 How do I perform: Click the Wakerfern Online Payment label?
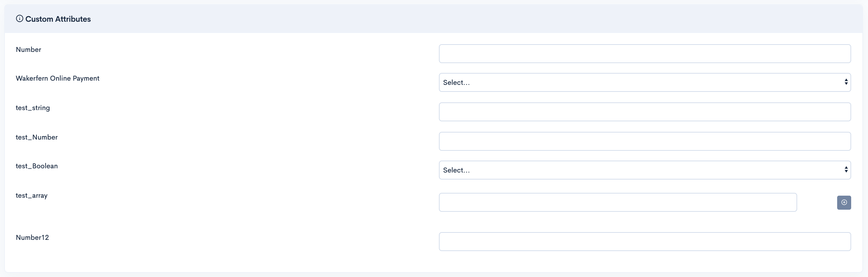(x=57, y=79)
